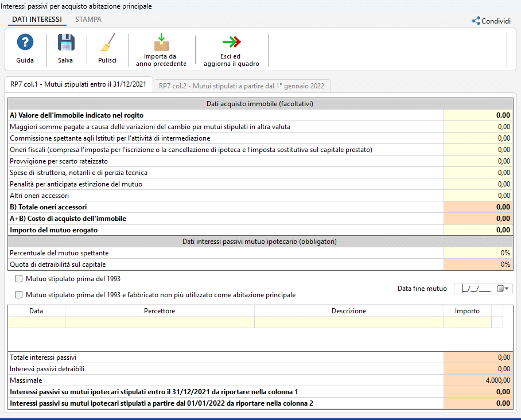This screenshot has height=420, width=521.
Task: Click Valore dell'immobile indicato nel rogito field
Action: click(x=477, y=115)
